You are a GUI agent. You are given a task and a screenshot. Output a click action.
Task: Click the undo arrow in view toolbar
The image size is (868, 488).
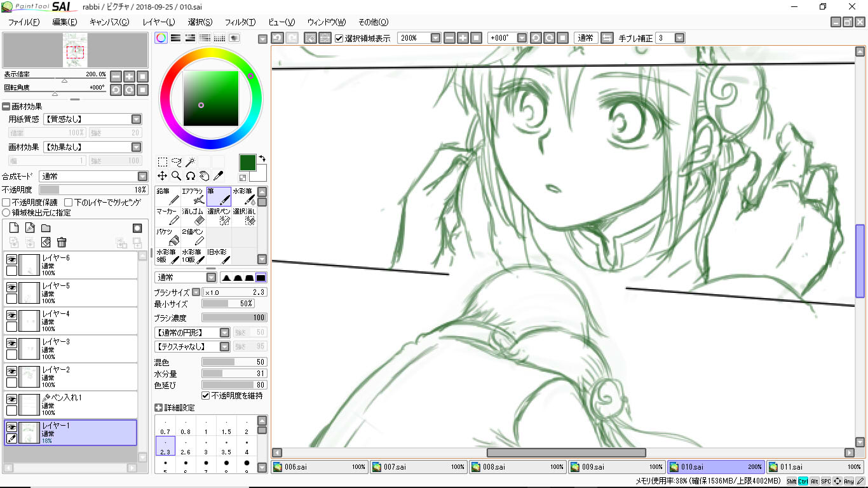(x=277, y=38)
